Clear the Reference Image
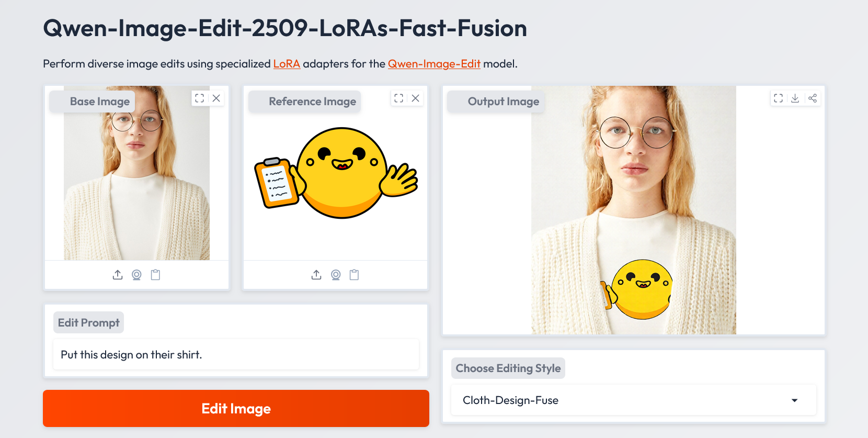Screen dimensions: 868x438 pos(416,98)
